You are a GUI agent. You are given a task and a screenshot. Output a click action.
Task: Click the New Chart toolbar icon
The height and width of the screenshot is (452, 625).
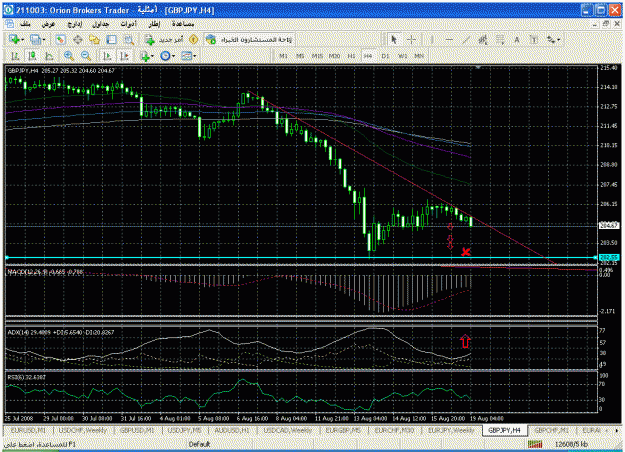click(x=14, y=39)
